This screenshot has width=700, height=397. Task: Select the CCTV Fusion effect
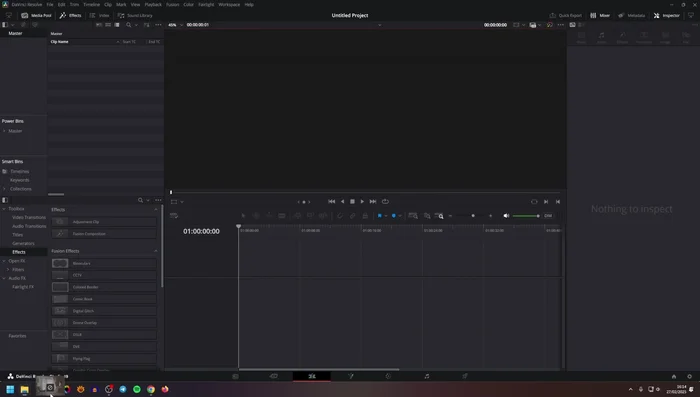(x=104, y=275)
